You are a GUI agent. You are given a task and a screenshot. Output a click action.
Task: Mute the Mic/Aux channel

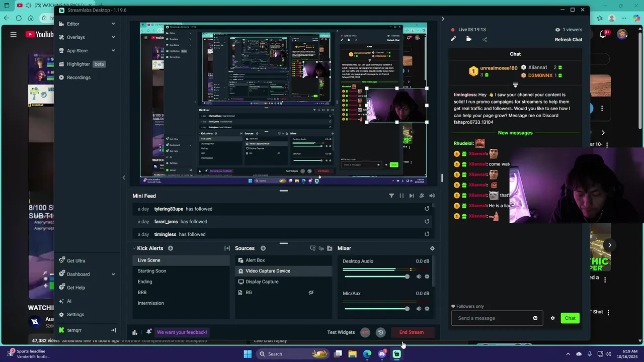pos(419,309)
